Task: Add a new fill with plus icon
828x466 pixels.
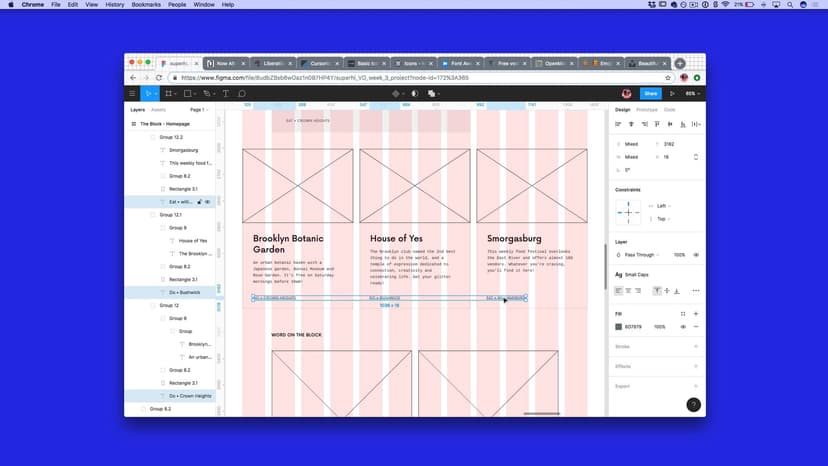Action: 696,314
